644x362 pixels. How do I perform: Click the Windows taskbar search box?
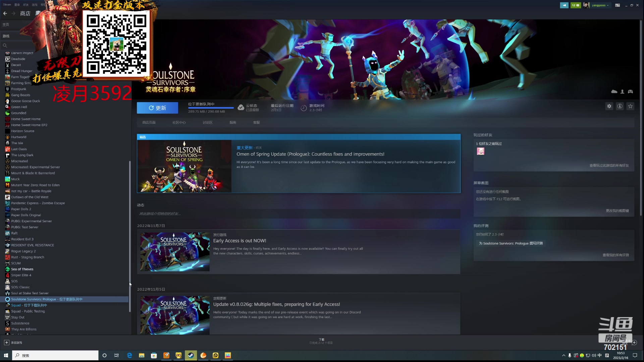pos(55,355)
